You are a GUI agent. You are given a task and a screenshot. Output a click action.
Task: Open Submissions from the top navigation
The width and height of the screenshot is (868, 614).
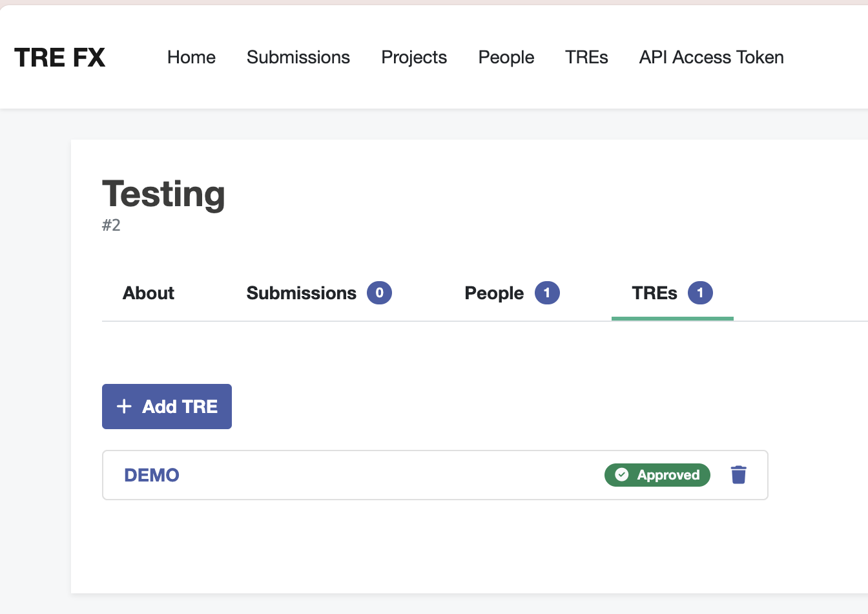298,58
